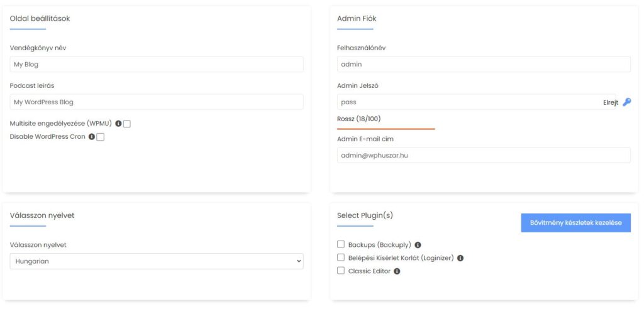Focus the Podcast leírás text field

(157, 102)
